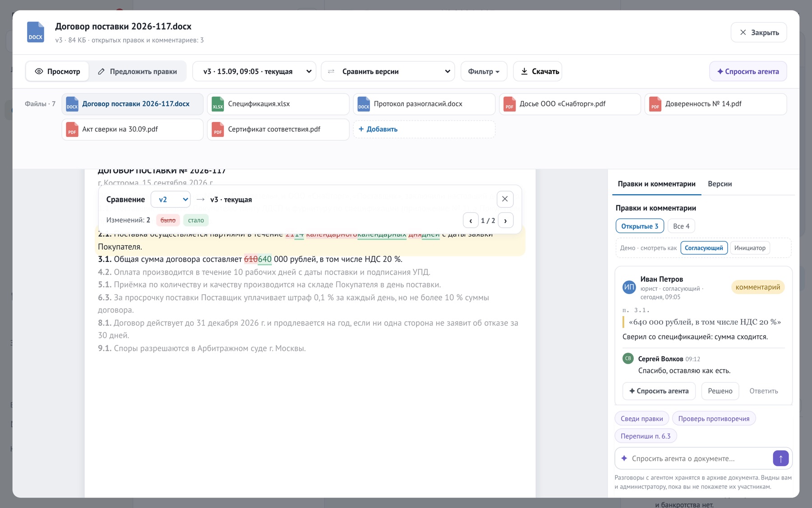Image resolution: width=812 pixels, height=508 pixels.
Task: Click Сергей Волков avatar СВ
Action: [628, 359]
